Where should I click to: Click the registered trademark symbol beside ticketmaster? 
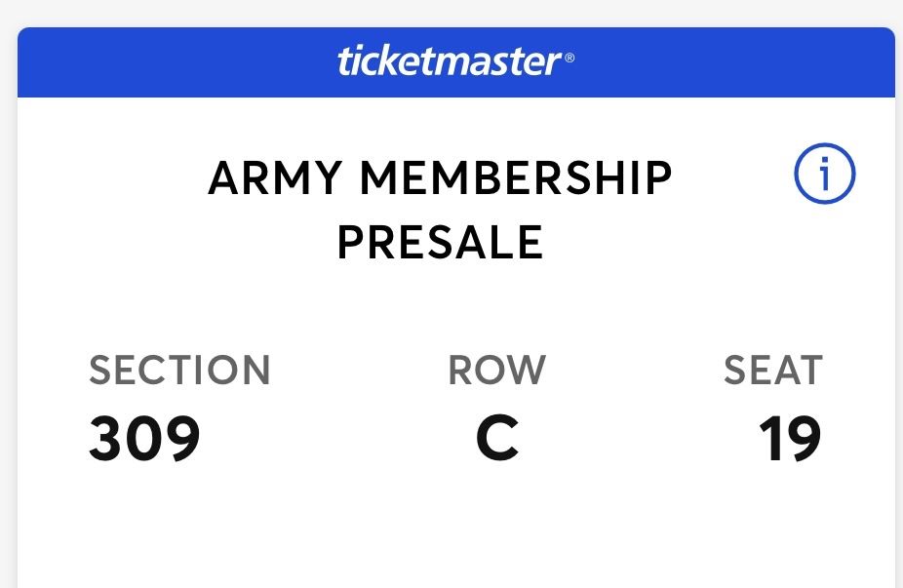pyautogui.click(x=569, y=59)
